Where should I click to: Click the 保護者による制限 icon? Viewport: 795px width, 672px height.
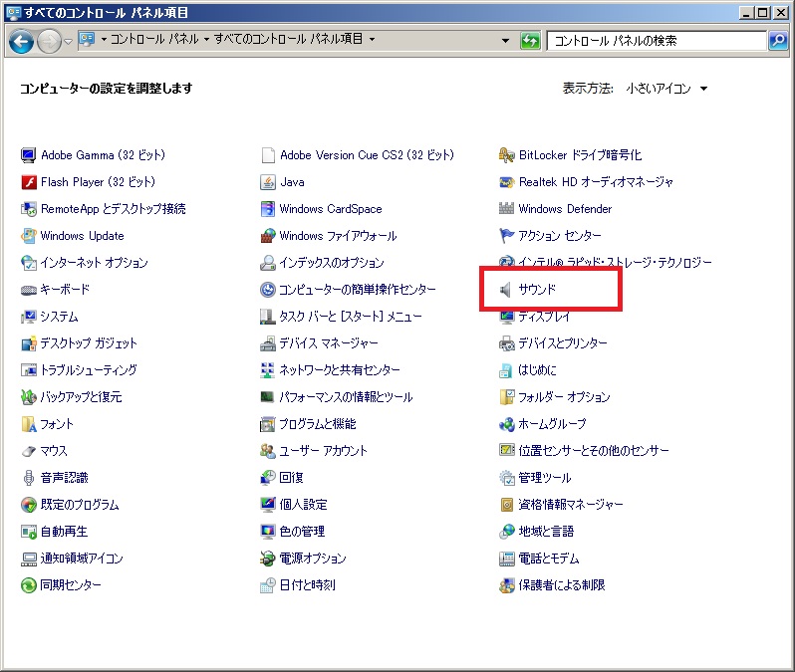pyautogui.click(x=506, y=585)
